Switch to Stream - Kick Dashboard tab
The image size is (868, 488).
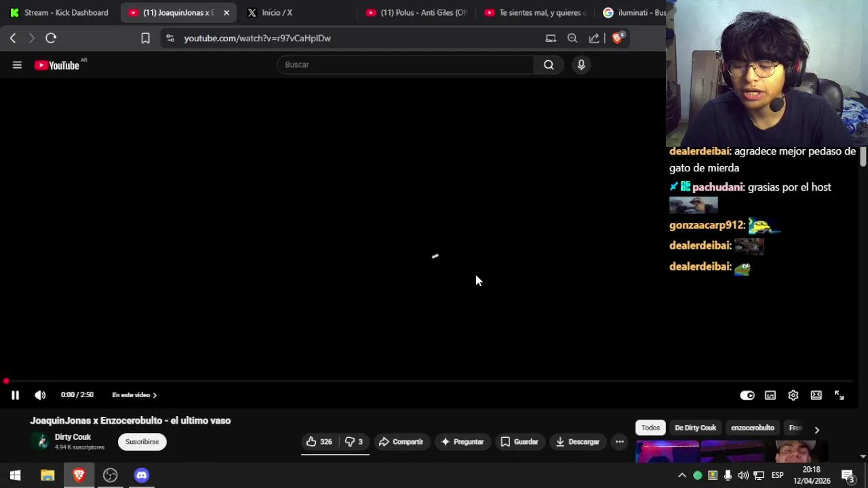click(x=60, y=12)
